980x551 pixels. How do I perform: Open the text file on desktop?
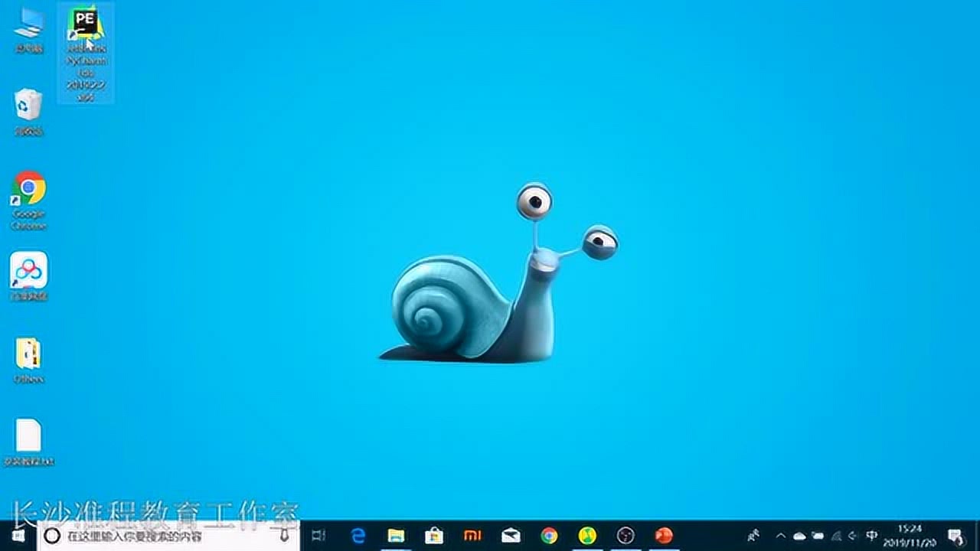28,436
